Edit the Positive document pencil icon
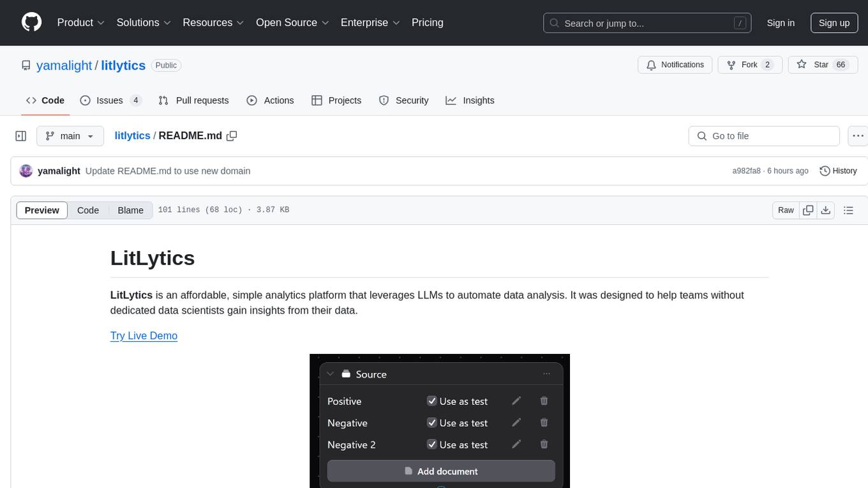 click(516, 401)
